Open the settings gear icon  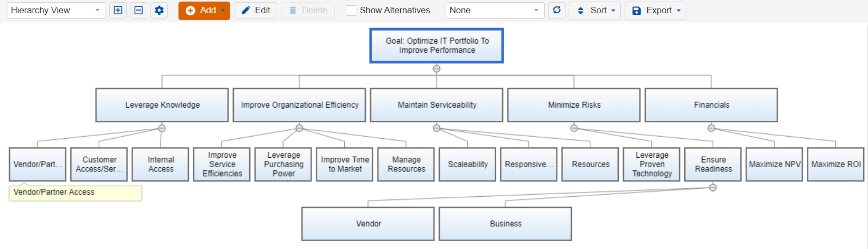[x=159, y=11]
